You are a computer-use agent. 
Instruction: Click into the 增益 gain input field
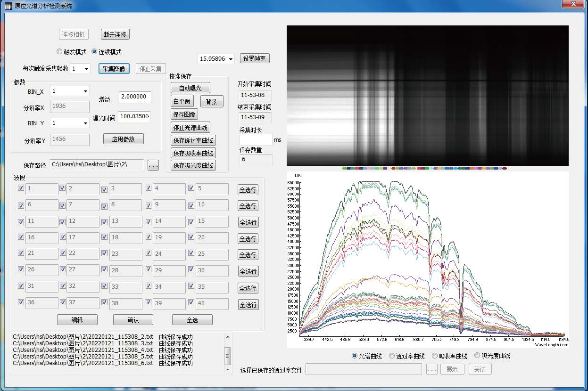click(x=135, y=97)
